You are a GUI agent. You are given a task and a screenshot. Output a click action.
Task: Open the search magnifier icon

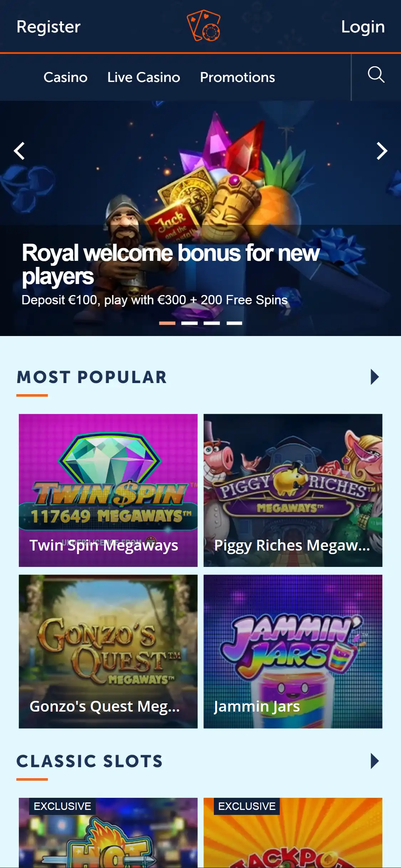(x=376, y=74)
